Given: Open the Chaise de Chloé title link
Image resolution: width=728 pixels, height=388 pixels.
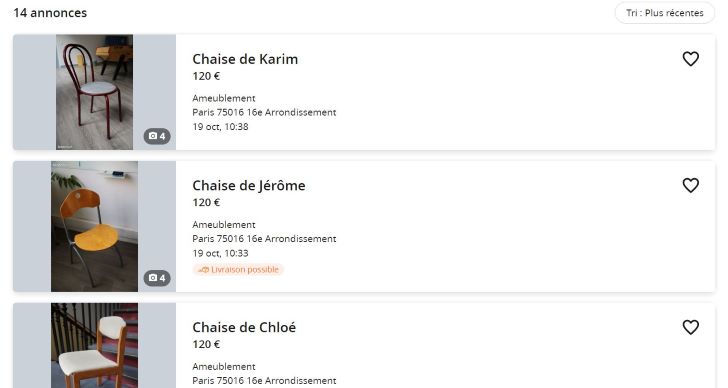Looking at the screenshot, I should (x=244, y=327).
